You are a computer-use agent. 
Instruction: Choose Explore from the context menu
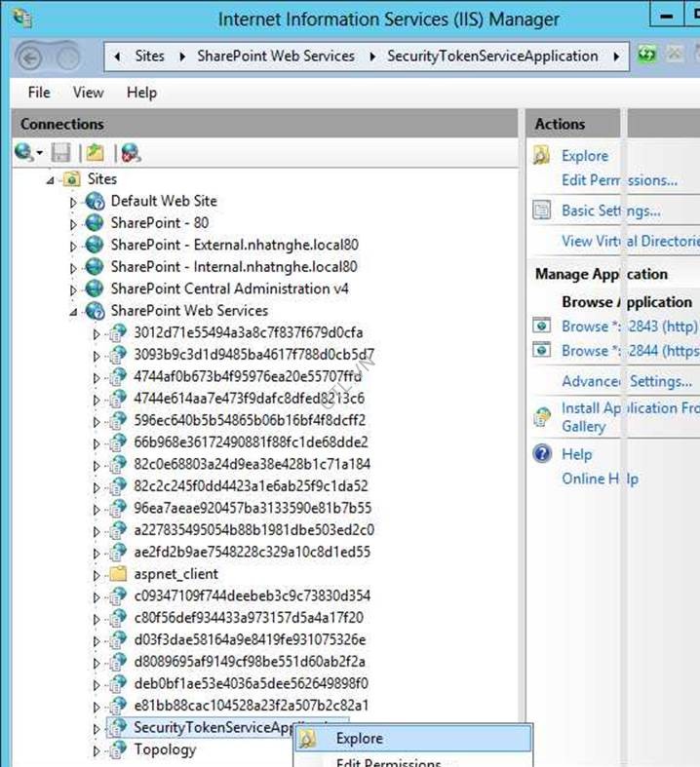(413, 739)
